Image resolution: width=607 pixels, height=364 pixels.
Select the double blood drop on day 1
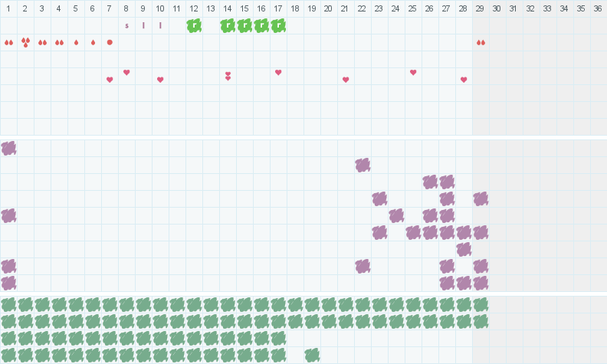tap(8, 42)
